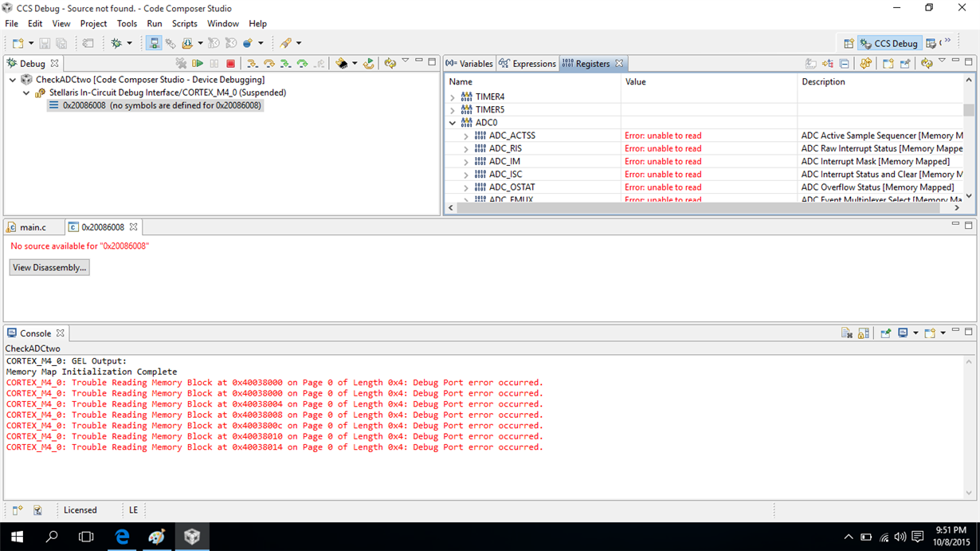Viewport: 980px width, 551px height.
Task: Click the CCS Debug perspective button
Action: 890,43
